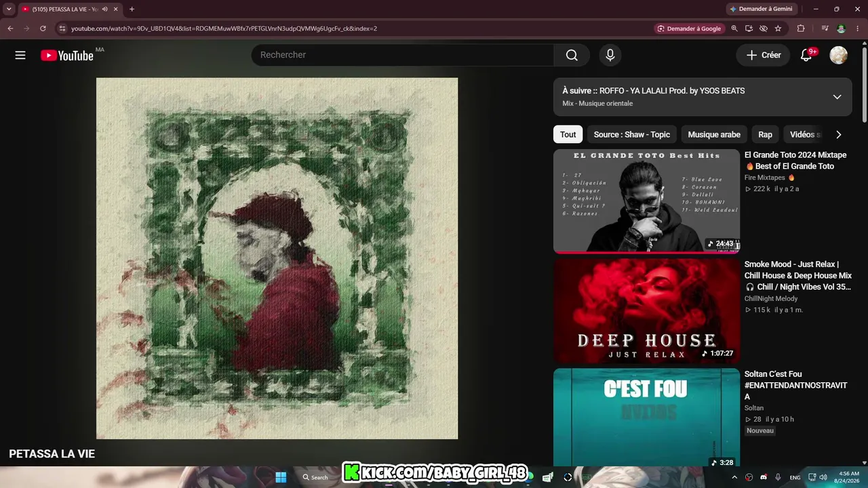Click the video player album artwork
The width and height of the screenshot is (868, 488).
coord(277,258)
